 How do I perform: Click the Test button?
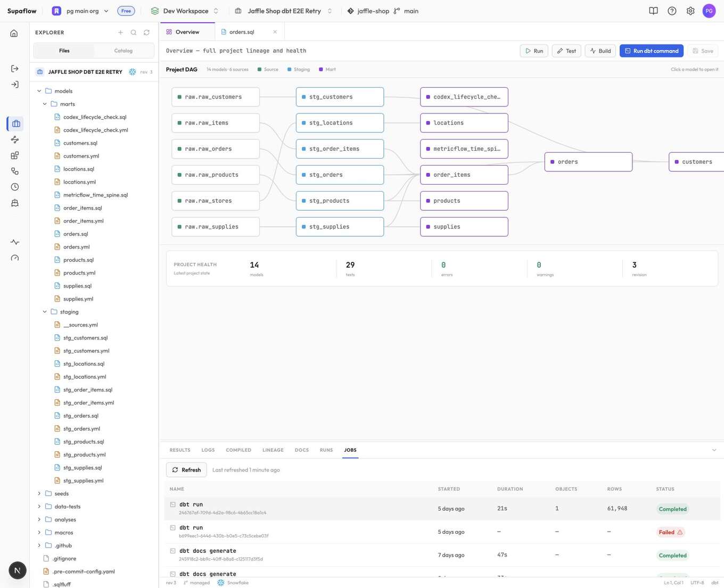pos(566,51)
